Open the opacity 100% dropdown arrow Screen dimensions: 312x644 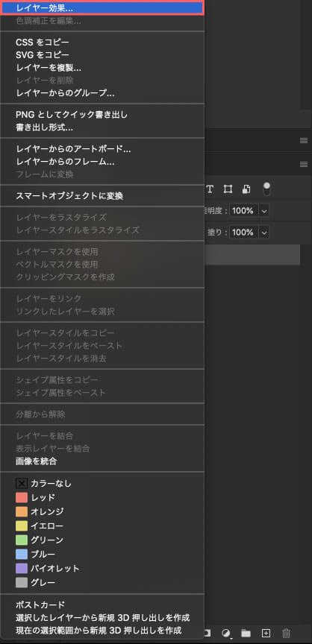pos(264,211)
